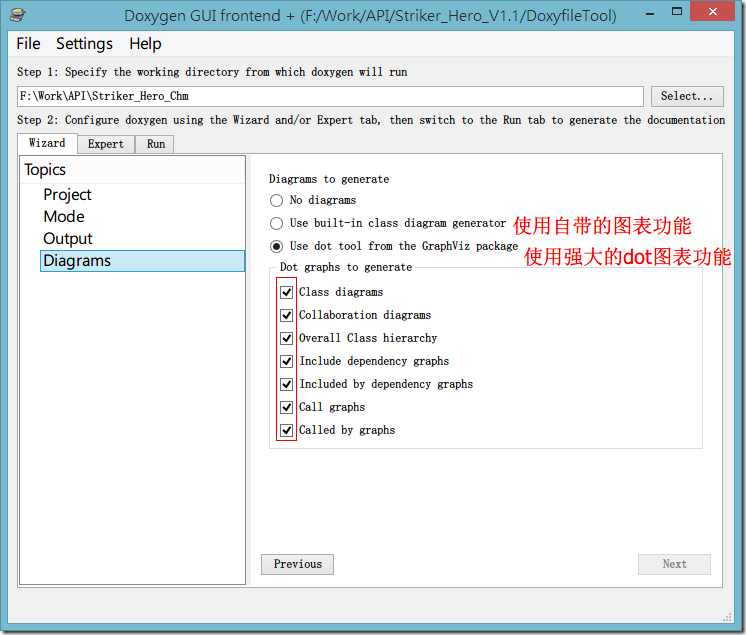Screen dimensions: 746x635
Task: Minimize the Doxygen GUI window
Action: click(x=650, y=12)
